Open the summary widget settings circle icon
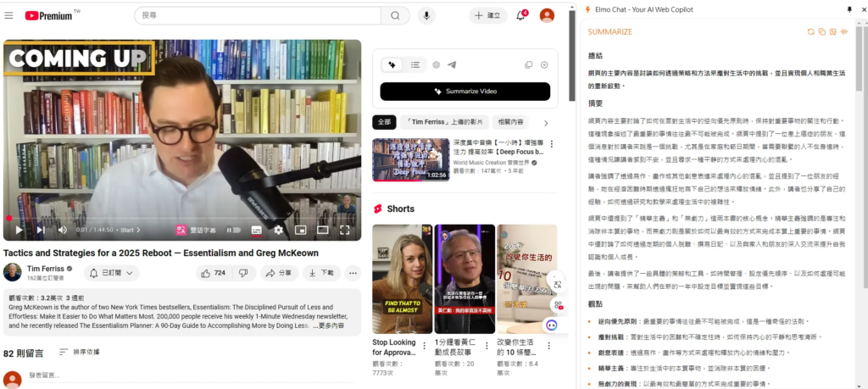 point(544,64)
